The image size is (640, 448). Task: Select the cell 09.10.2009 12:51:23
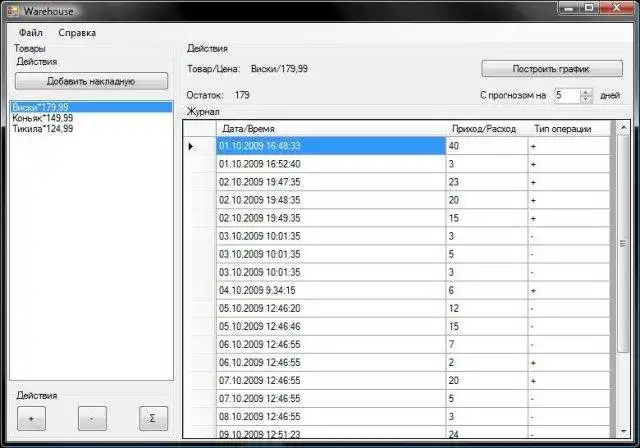[x=331, y=432]
